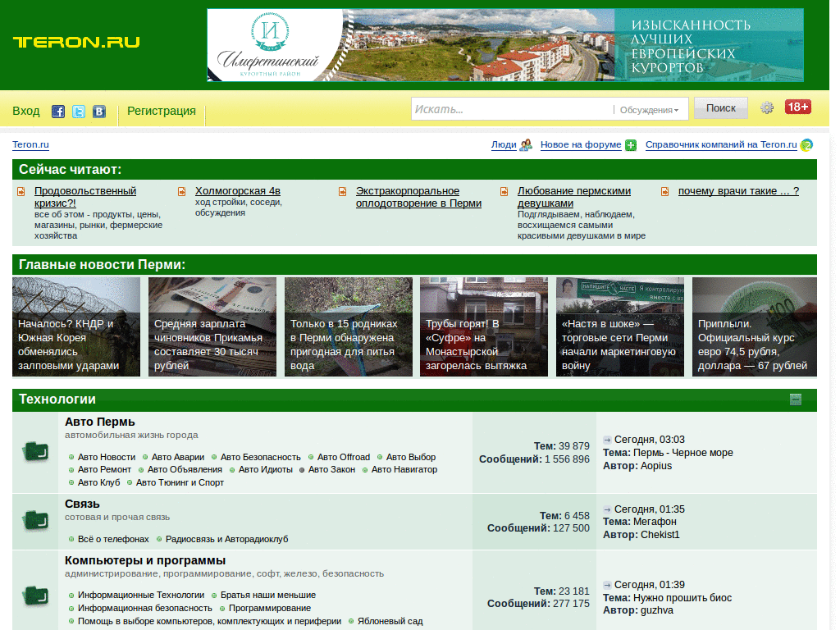Click the green plus icon by Новое на форуме
The width and height of the screenshot is (840, 630).
(x=631, y=144)
